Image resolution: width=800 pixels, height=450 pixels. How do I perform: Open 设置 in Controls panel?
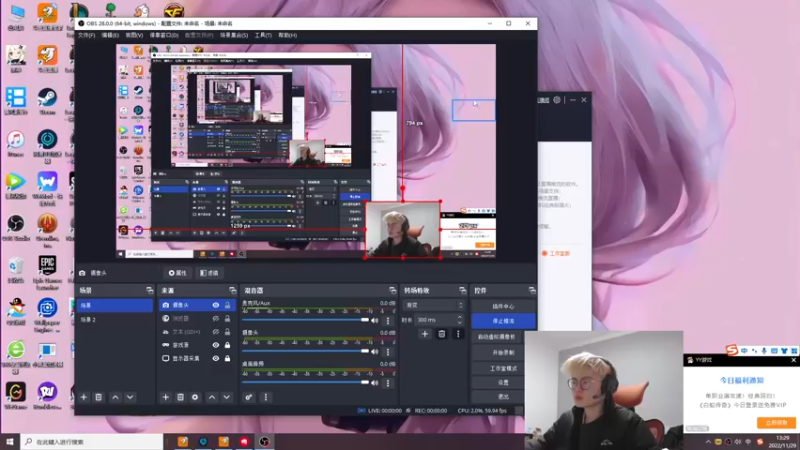503,382
